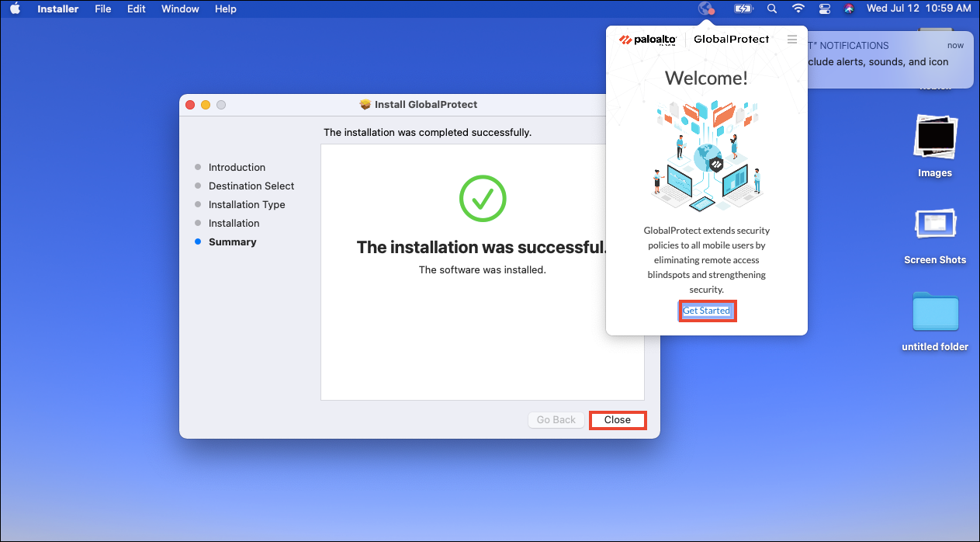980x542 pixels.
Task: Click the Welcome! heading text
Action: click(x=707, y=78)
